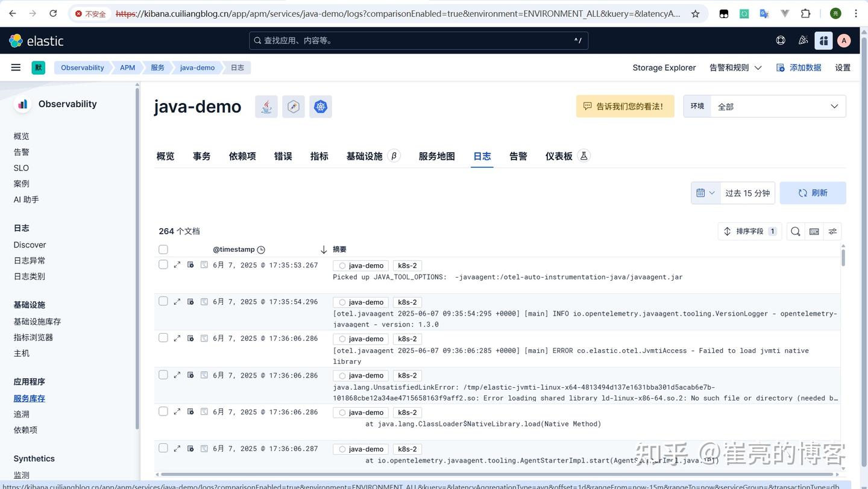
Task: Open the calendar date picker dropdown
Action: pos(705,193)
